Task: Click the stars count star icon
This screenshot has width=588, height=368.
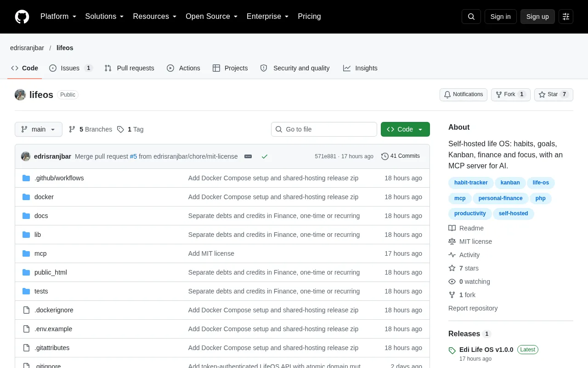Action: point(452,268)
